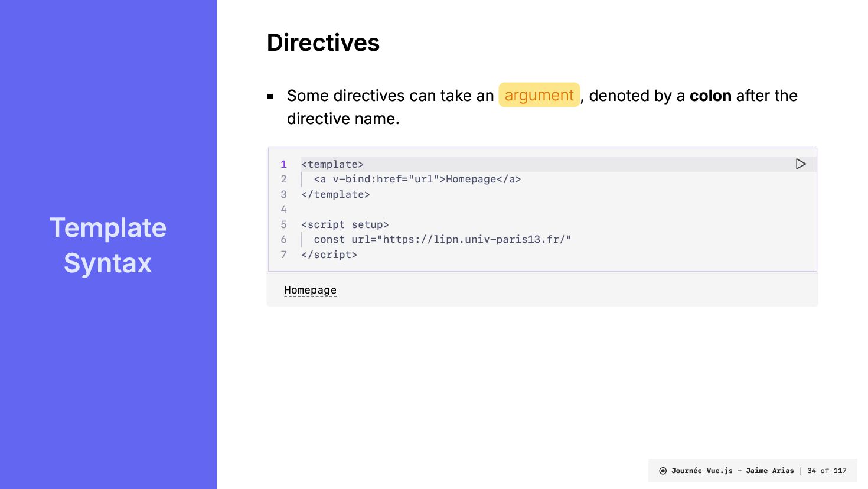This screenshot has width=868, height=489.
Task: Click the v-bind:href code line
Action: 417,179
